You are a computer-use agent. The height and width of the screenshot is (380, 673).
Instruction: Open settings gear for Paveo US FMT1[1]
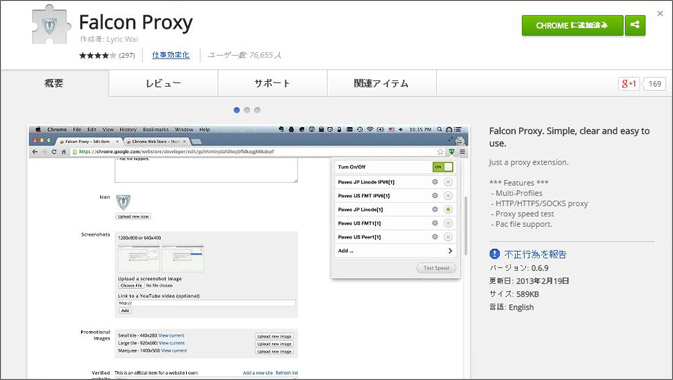pyautogui.click(x=435, y=223)
